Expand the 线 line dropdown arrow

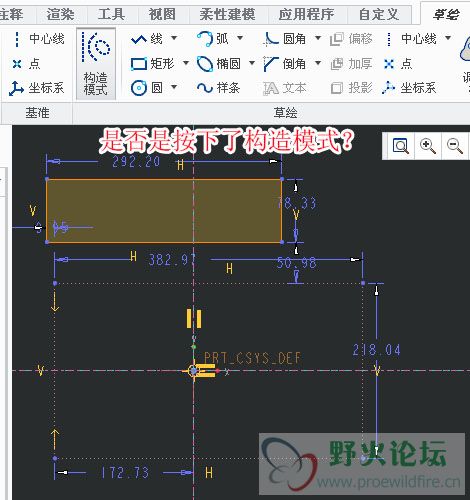pyautogui.click(x=174, y=38)
